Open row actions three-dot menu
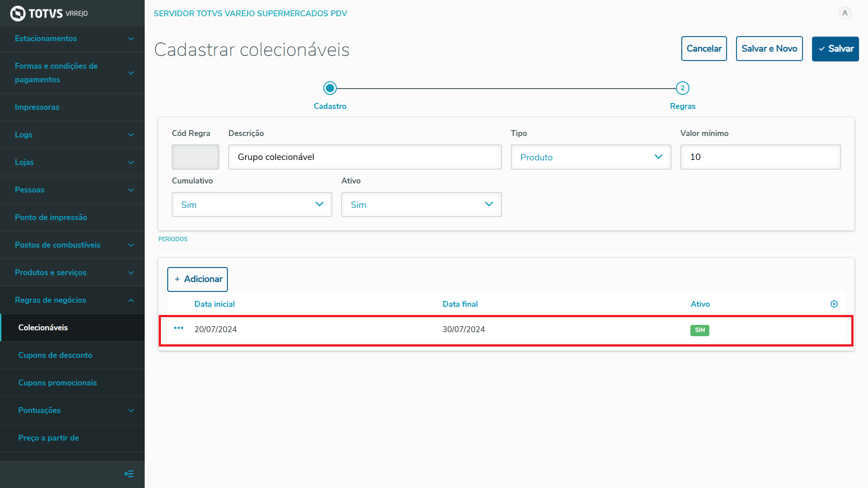Image resolution: width=868 pixels, height=488 pixels. (x=179, y=328)
